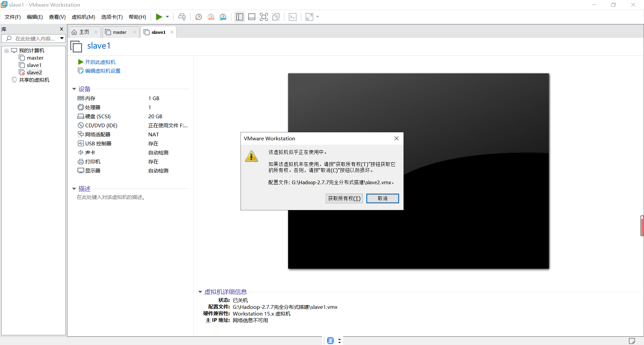Viewport: 644px width, 345px height.
Task: Open the 编辑(E) menu
Action: (35, 17)
